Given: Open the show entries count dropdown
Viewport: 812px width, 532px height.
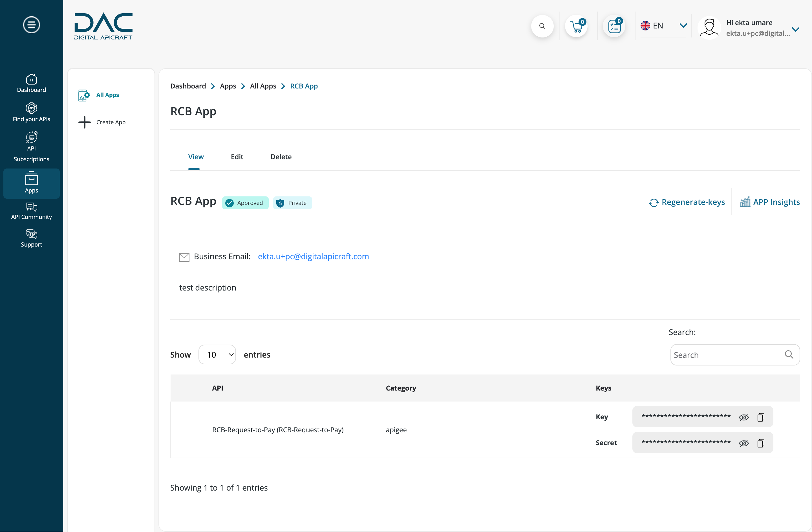Looking at the screenshot, I should point(217,355).
